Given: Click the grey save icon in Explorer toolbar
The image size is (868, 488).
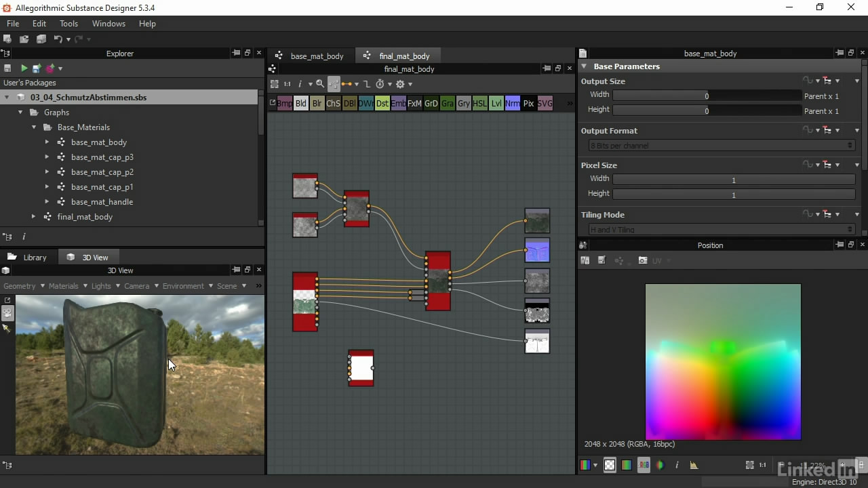Looking at the screenshot, I should pyautogui.click(x=7, y=68).
